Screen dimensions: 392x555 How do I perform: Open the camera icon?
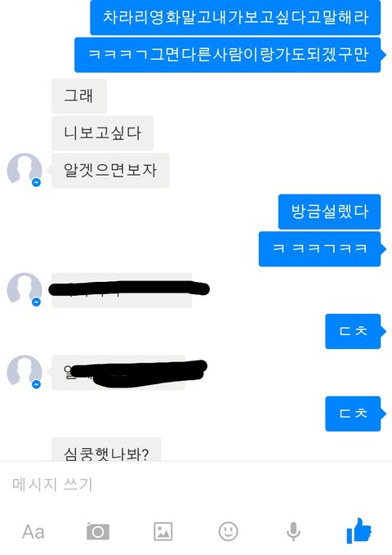click(x=98, y=531)
